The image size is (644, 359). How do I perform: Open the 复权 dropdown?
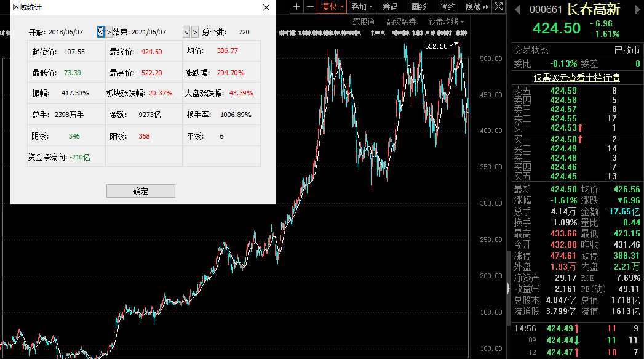pyautogui.click(x=332, y=7)
